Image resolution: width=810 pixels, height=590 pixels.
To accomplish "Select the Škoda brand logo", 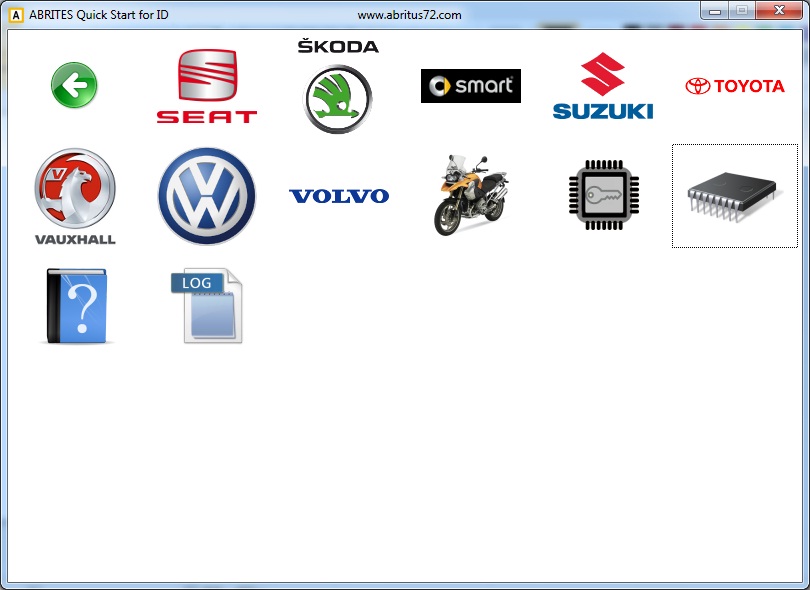I will pyautogui.click(x=338, y=86).
